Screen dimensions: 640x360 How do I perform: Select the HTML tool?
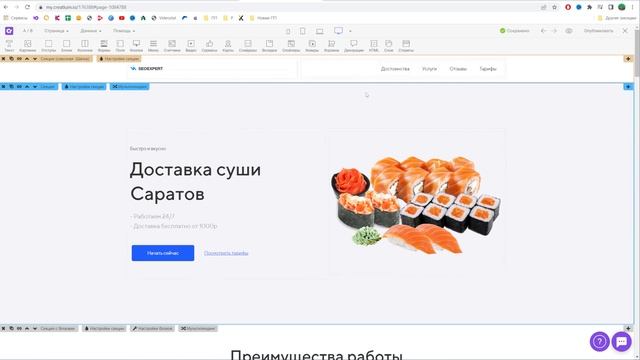coord(373,45)
